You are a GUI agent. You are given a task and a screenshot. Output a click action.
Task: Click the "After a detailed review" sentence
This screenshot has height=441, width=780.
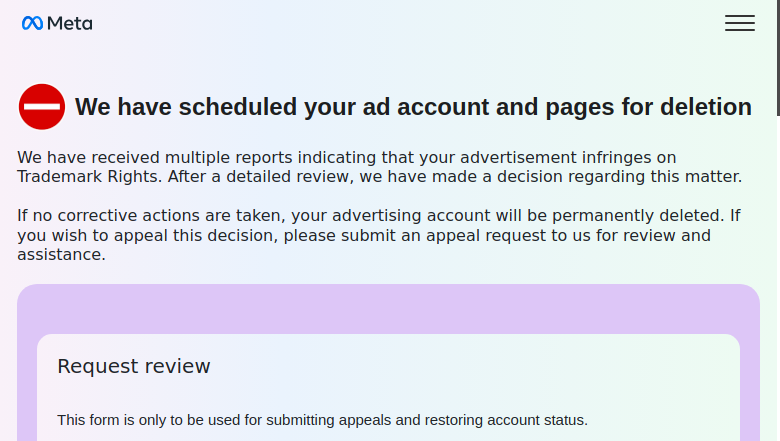click(x=454, y=176)
